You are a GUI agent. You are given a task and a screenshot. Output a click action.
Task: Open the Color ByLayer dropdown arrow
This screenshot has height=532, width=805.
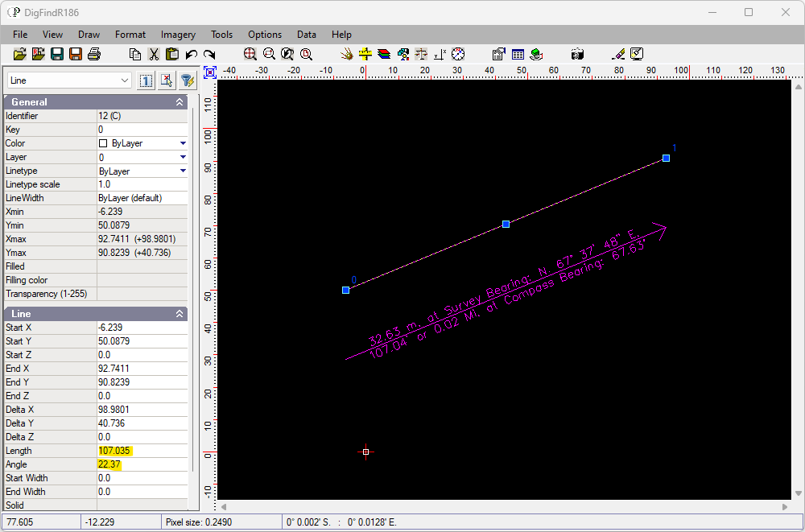pyautogui.click(x=183, y=143)
